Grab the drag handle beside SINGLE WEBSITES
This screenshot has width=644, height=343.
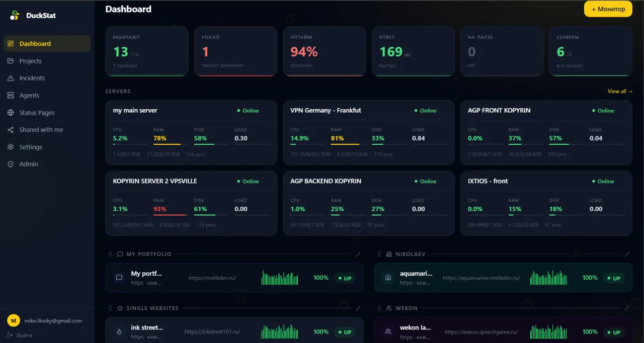110,308
